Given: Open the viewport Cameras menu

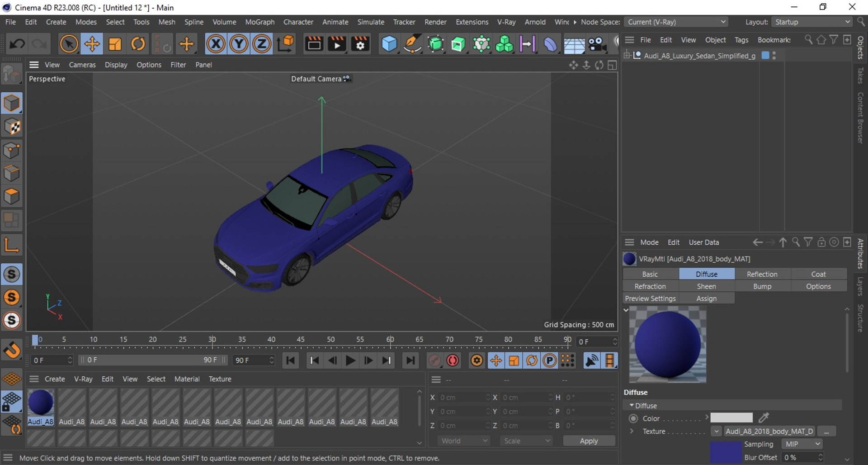Looking at the screenshot, I should point(82,65).
